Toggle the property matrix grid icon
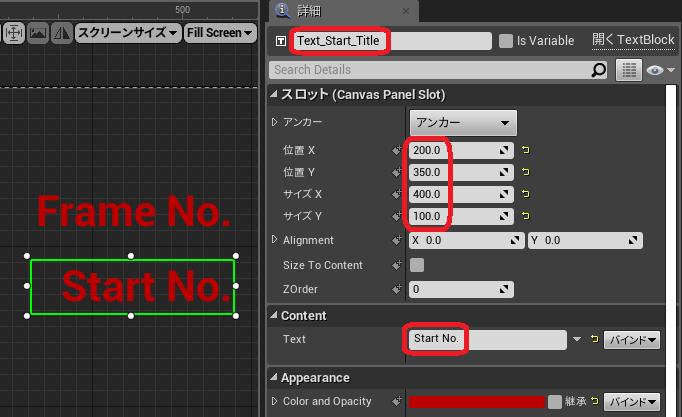 [629, 70]
